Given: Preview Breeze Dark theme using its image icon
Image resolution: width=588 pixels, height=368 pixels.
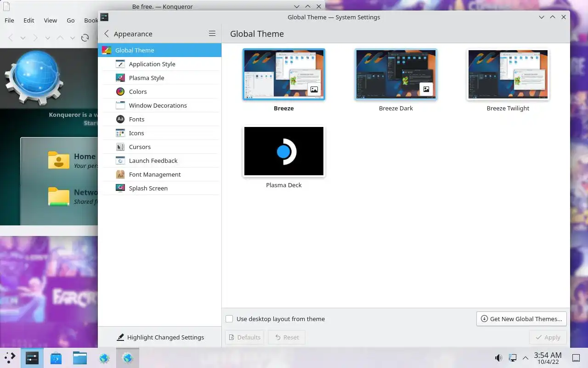Looking at the screenshot, I should 426,89.
